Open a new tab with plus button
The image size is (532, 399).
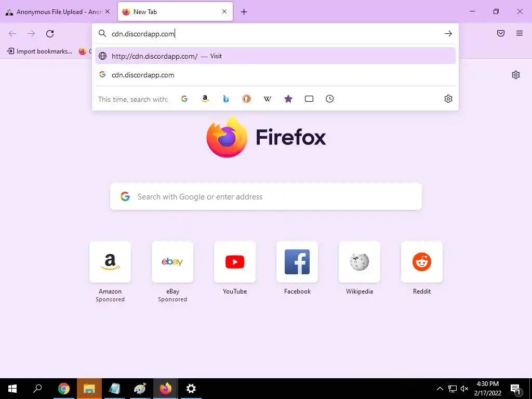(244, 12)
